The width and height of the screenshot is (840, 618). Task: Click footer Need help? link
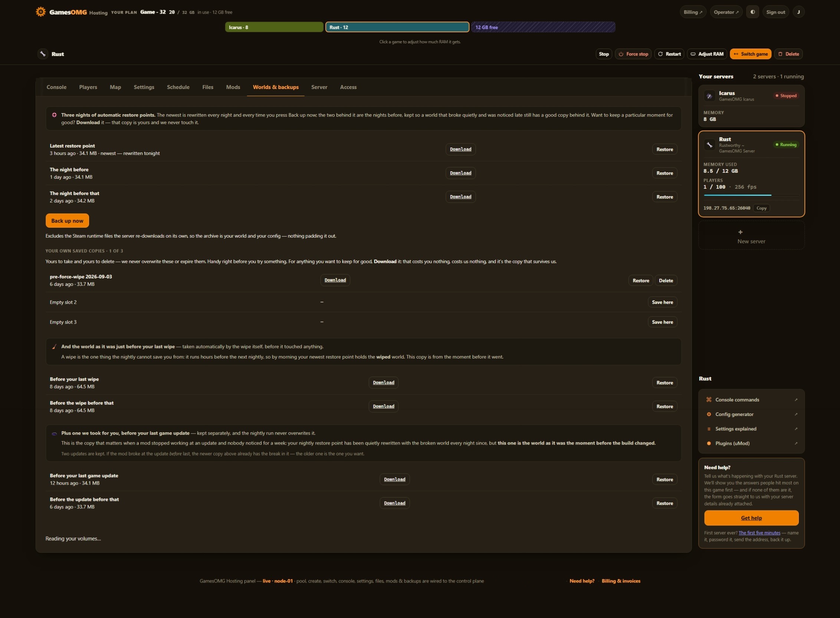582,581
